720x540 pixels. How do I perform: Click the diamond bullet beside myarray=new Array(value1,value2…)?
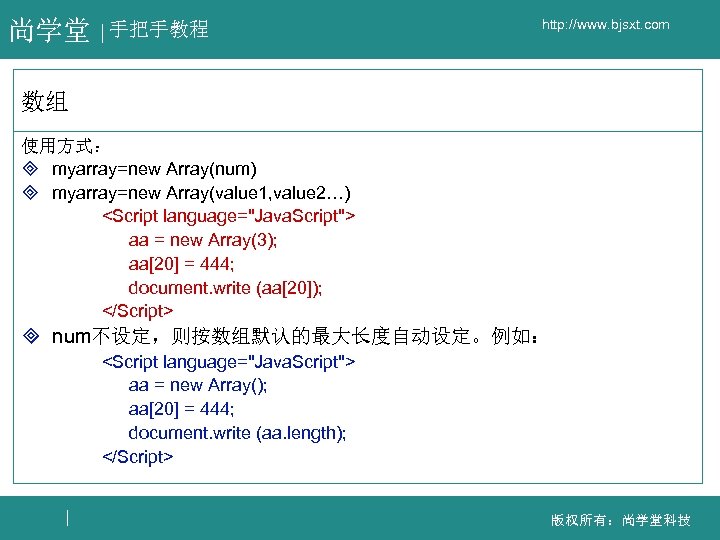click(30, 192)
